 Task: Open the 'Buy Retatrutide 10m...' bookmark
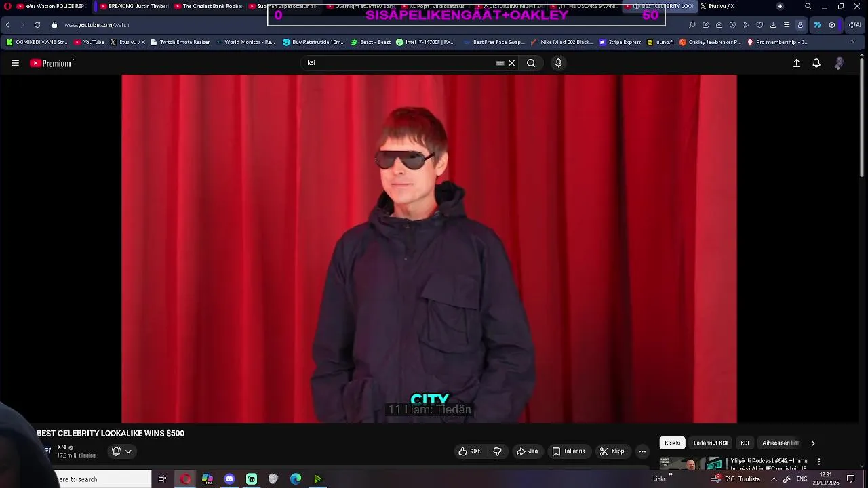point(314,42)
